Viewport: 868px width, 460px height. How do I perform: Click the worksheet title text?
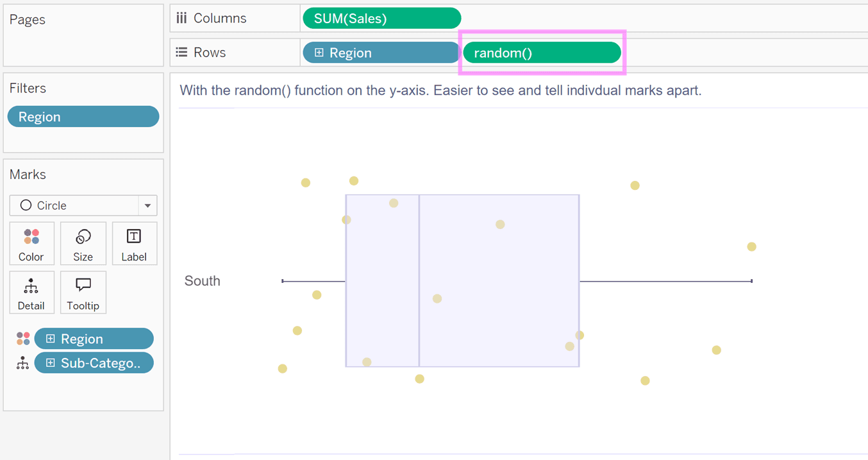point(440,90)
